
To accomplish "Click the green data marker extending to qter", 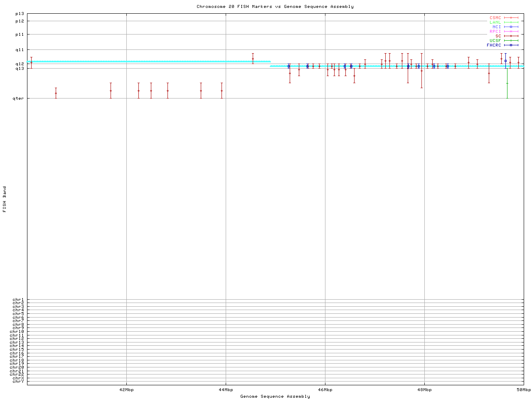I will [507, 84].
